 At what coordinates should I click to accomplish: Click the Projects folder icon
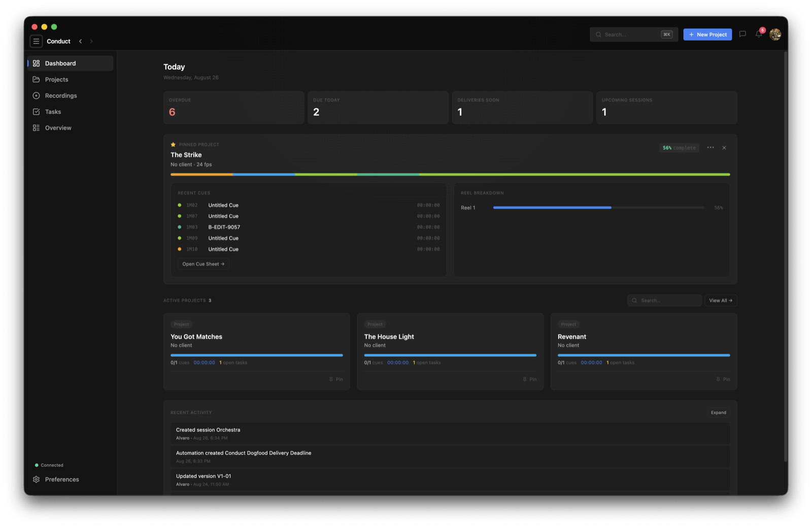pyautogui.click(x=36, y=80)
